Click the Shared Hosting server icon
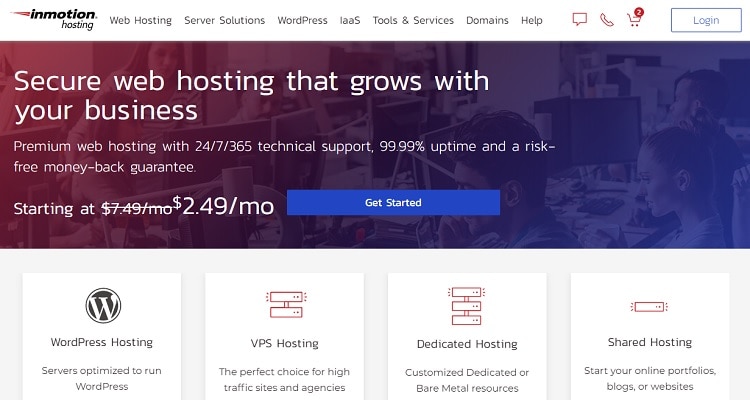Screen dimensions: 750x400 [x=649, y=306]
